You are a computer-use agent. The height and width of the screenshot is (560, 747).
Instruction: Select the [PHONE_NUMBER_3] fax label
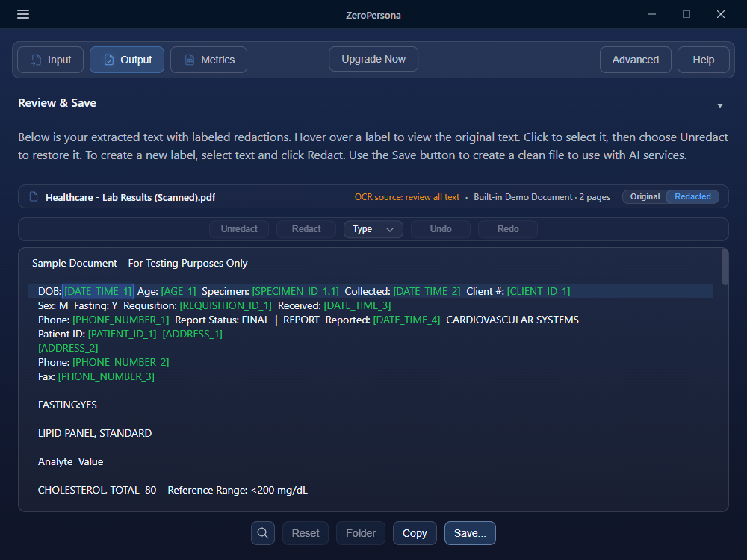[x=106, y=376]
